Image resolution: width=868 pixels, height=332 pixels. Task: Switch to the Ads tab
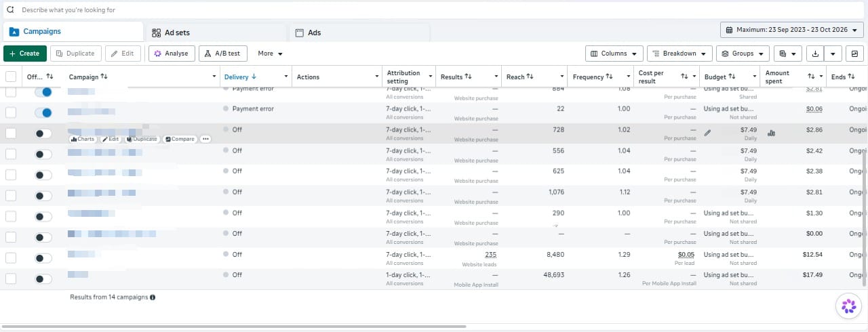(x=359, y=33)
